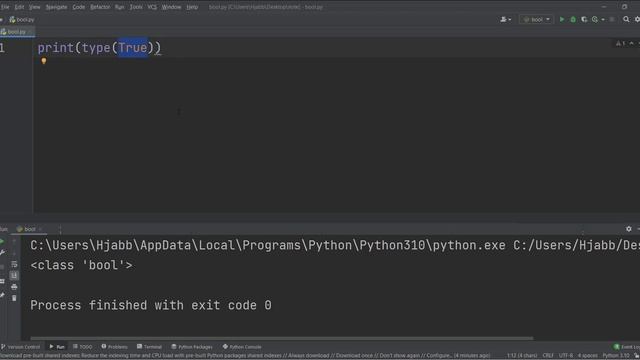Click the grayed-out stop button in the top toolbar
640x360 pixels.
click(x=612, y=19)
